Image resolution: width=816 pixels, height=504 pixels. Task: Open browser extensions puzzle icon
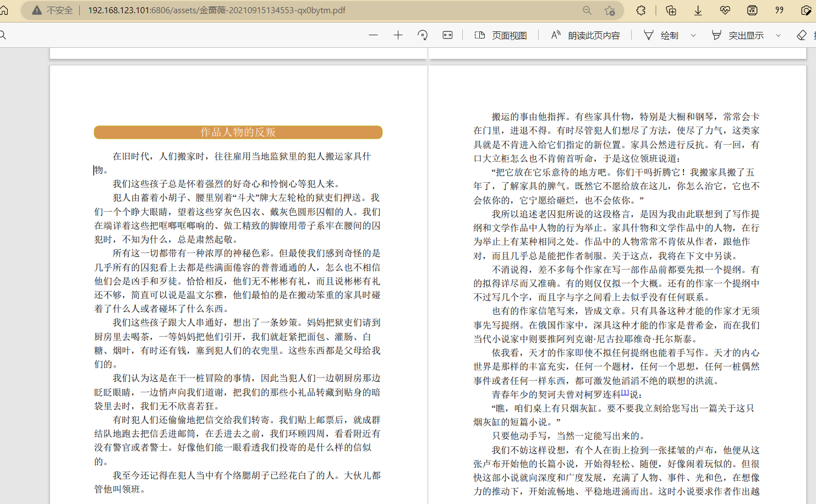(641, 10)
